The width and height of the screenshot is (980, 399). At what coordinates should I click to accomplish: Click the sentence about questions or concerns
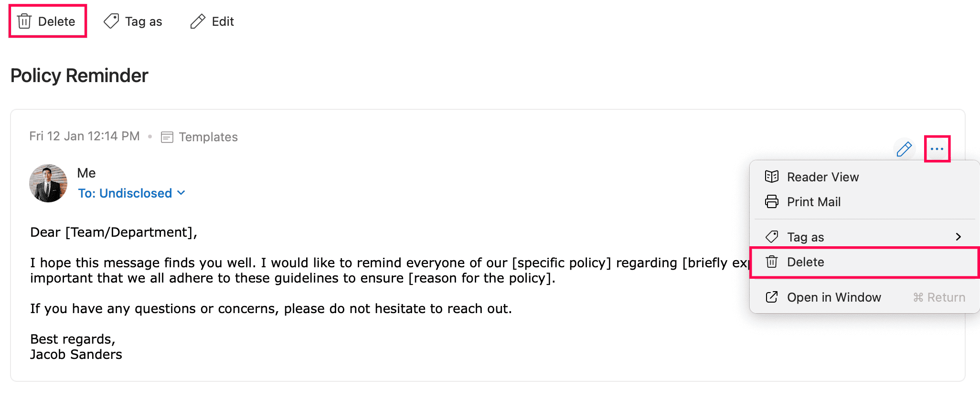(x=271, y=309)
